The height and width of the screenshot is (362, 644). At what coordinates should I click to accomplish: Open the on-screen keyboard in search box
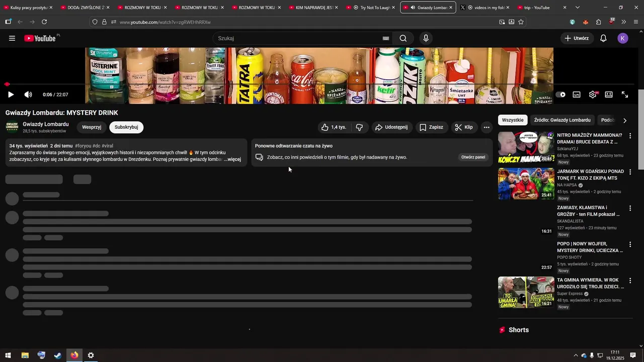[386, 38]
